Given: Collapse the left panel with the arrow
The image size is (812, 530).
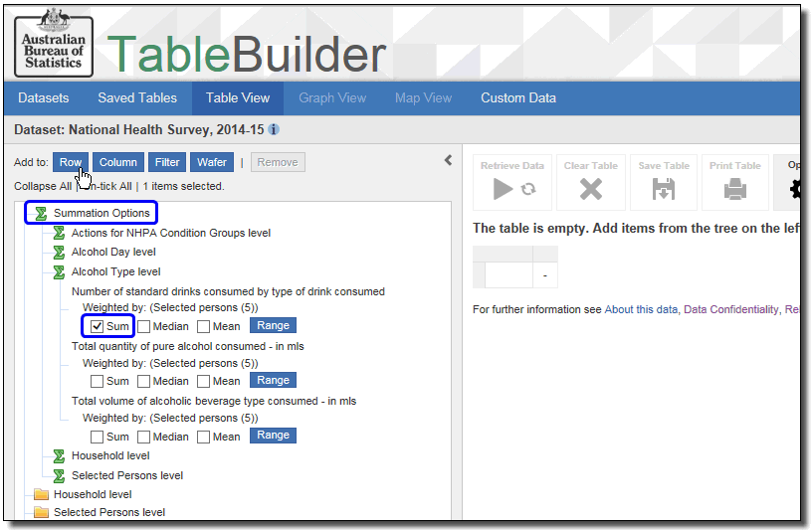Looking at the screenshot, I should pyautogui.click(x=448, y=160).
